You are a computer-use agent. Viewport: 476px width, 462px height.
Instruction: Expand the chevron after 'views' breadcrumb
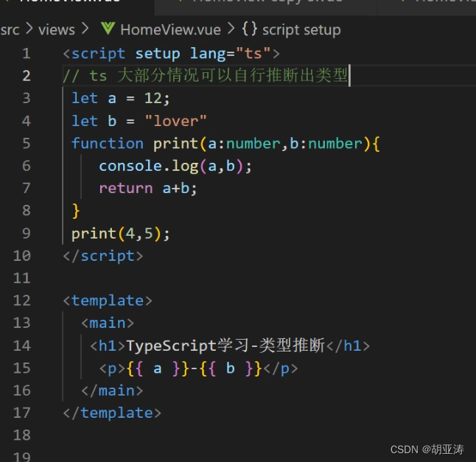[85, 29]
